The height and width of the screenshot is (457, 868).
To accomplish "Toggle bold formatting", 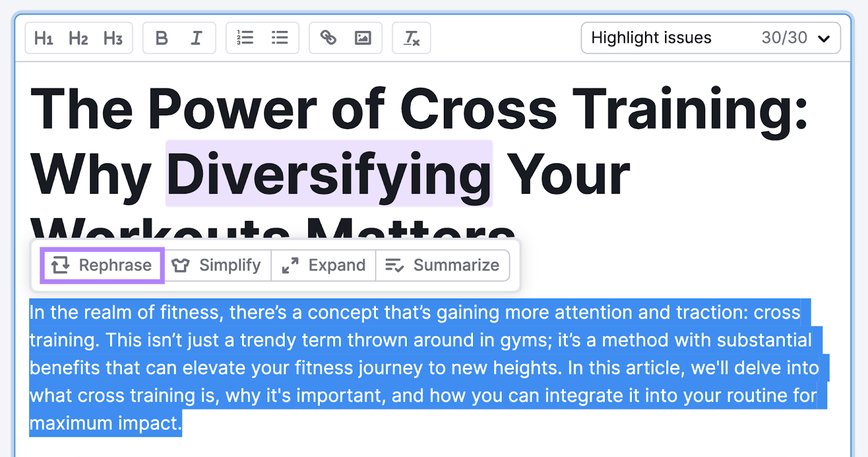I will pos(161,38).
